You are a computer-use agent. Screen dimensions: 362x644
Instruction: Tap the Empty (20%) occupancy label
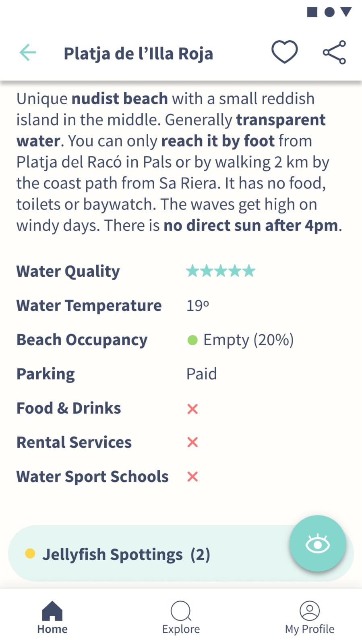tap(248, 340)
